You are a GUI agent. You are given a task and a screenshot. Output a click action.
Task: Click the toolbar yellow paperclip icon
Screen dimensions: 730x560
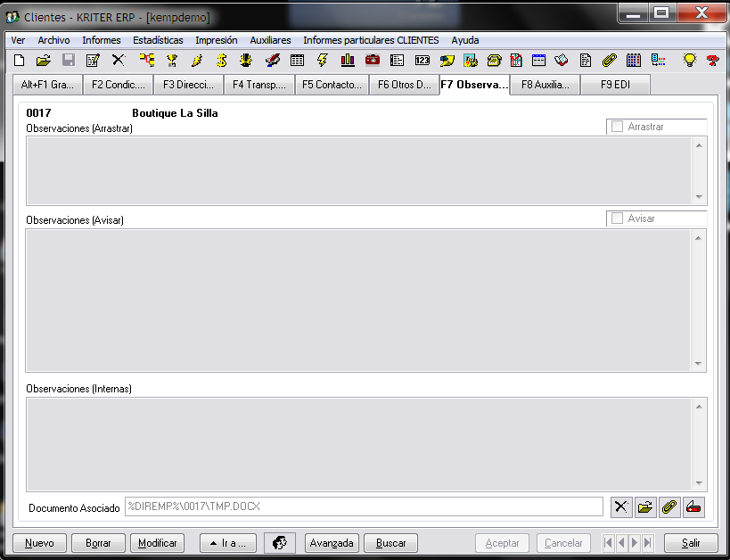click(610, 60)
